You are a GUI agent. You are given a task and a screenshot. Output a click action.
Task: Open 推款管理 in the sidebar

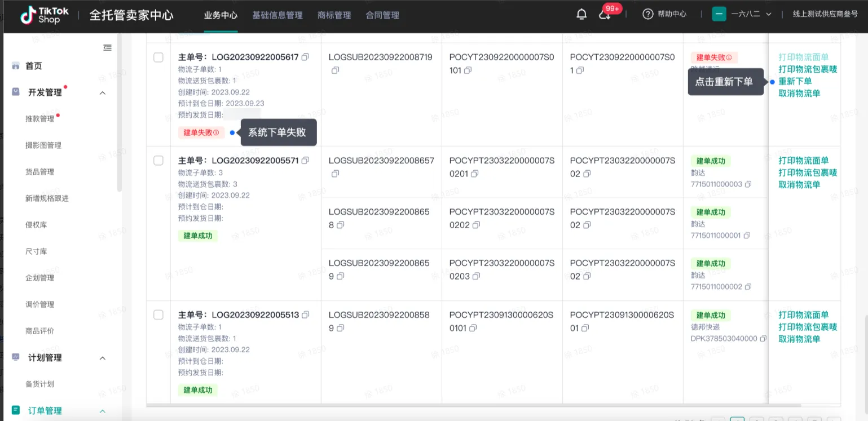pos(40,119)
